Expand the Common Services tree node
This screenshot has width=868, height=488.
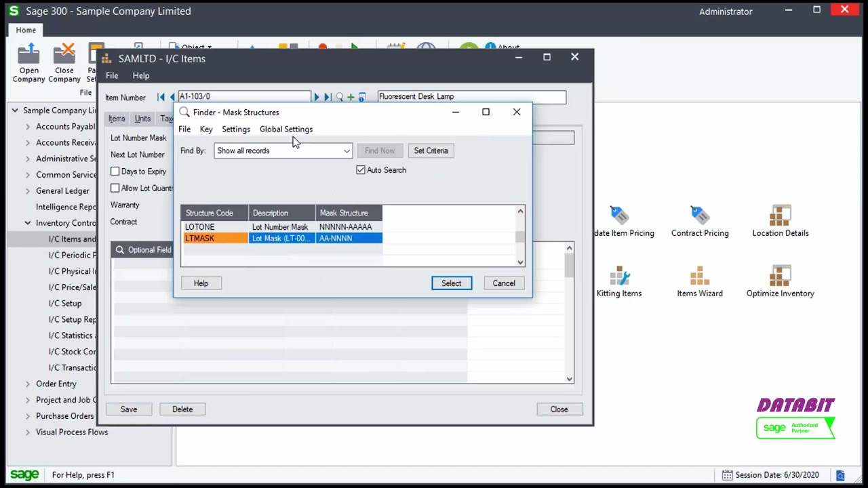point(28,175)
